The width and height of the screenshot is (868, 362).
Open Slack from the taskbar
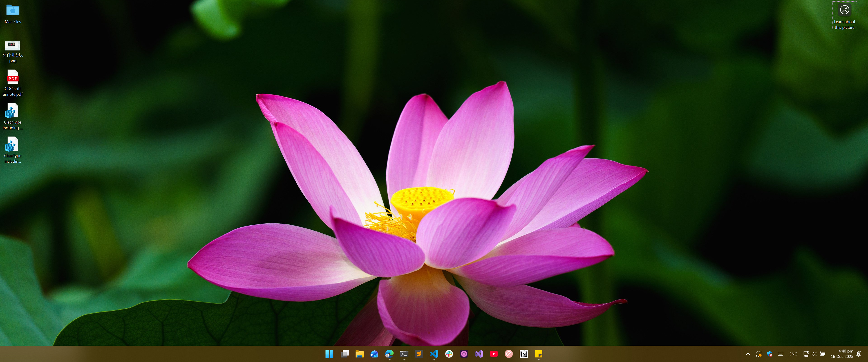[449, 354]
